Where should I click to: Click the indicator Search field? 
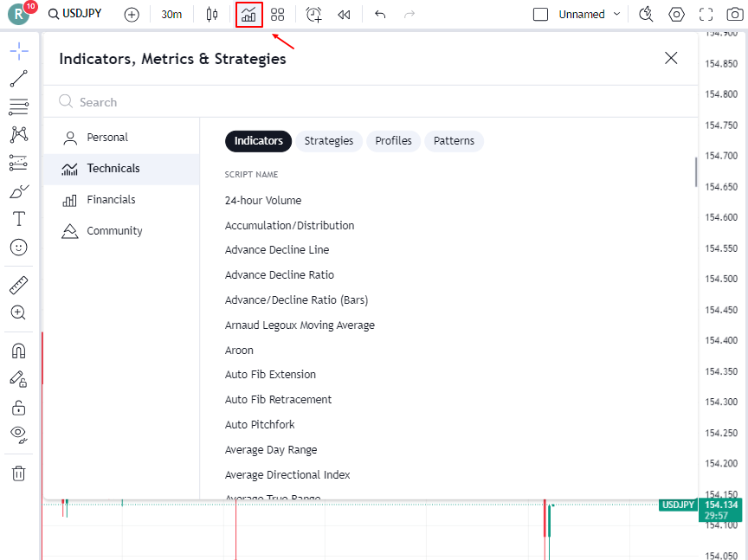(x=346, y=102)
